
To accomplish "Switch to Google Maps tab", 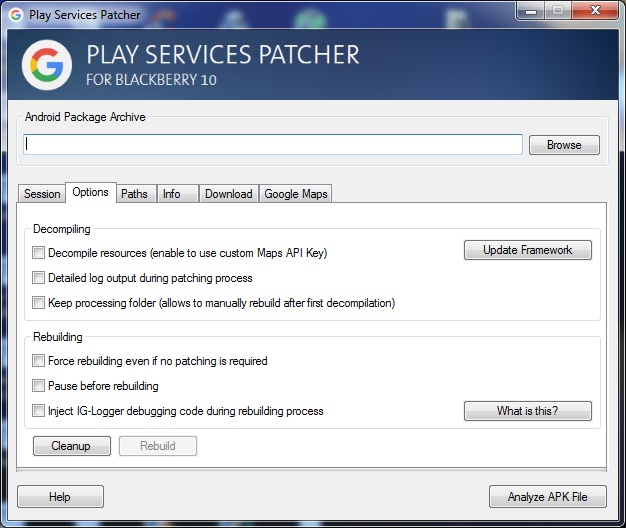I will pyautogui.click(x=296, y=194).
